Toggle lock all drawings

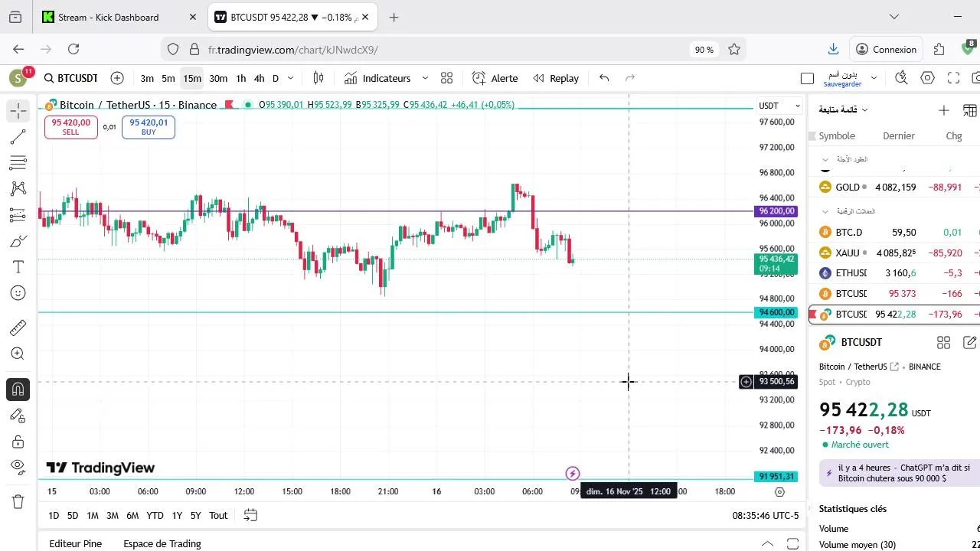[18, 441]
